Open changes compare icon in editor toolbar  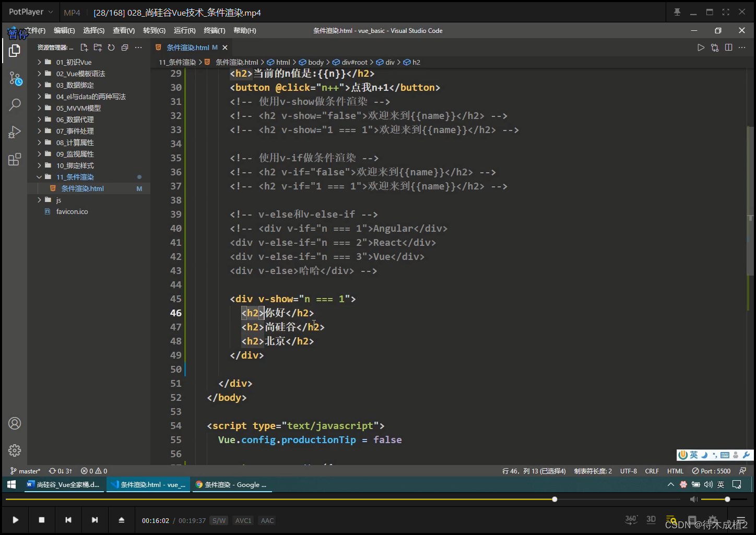[715, 47]
